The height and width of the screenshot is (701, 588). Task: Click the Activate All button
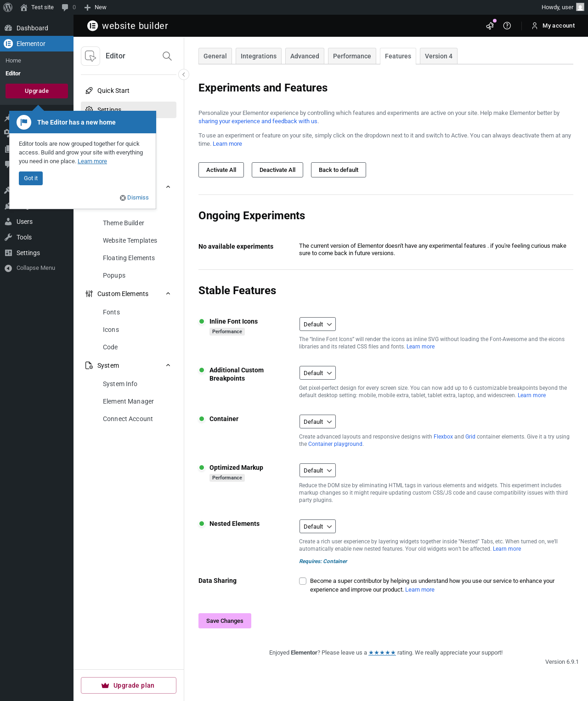point(221,170)
